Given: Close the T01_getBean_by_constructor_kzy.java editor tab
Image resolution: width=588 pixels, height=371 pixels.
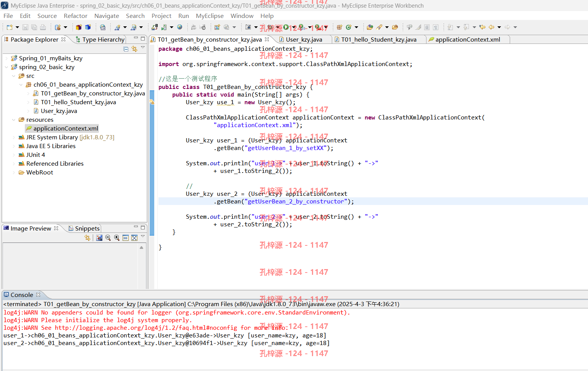Looking at the screenshot, I should [x=267, y=39].
